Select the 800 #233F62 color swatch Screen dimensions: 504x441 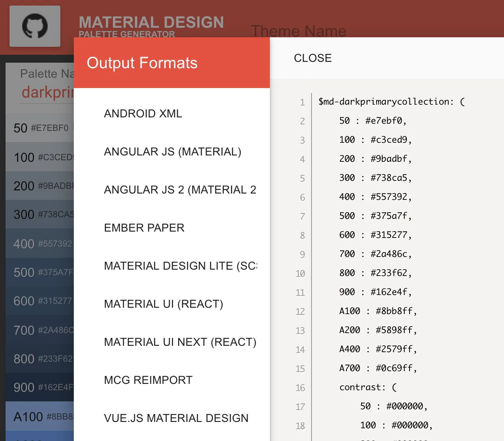coord(40,359)
